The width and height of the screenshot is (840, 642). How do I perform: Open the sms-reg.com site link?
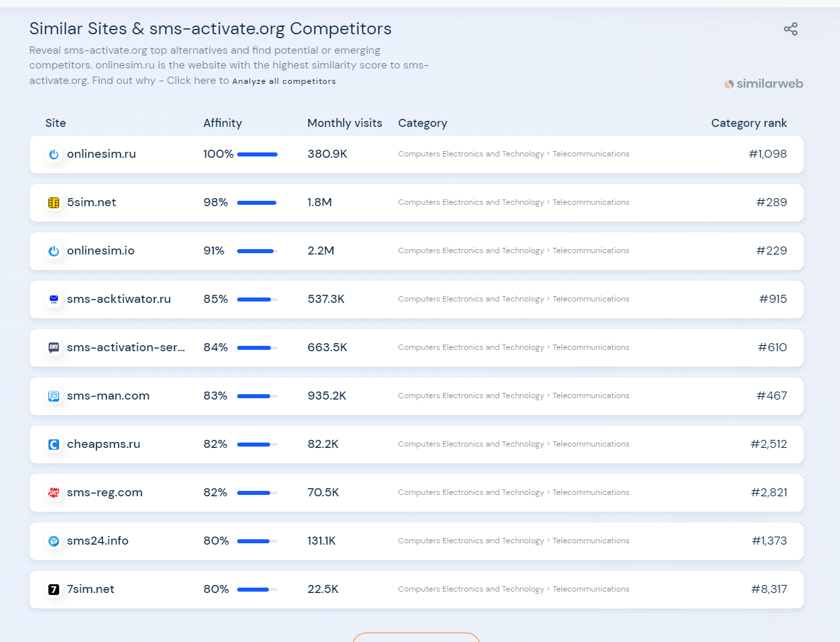point(105,492)
